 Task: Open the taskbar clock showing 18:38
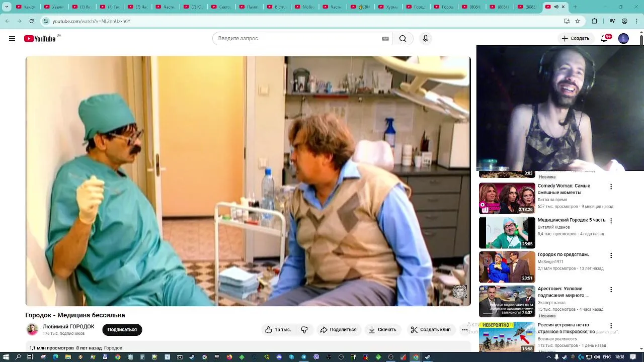click(x=620, y=357)
